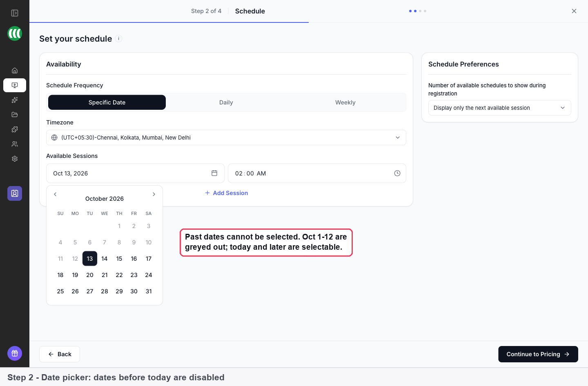Close the schedule wizard

tap(574, 11)
